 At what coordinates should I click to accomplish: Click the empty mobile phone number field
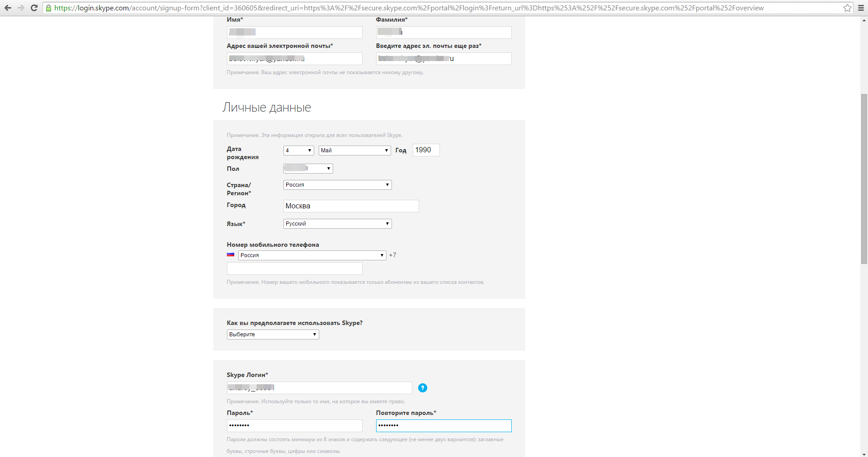pos(294,269)
